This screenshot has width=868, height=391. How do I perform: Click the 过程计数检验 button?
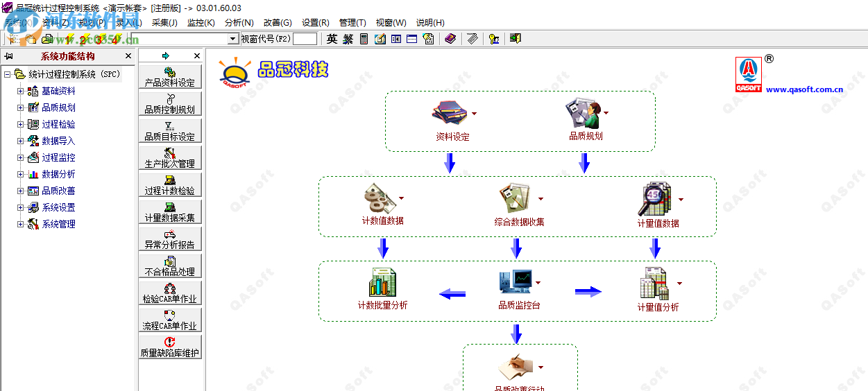click(170, 184)
